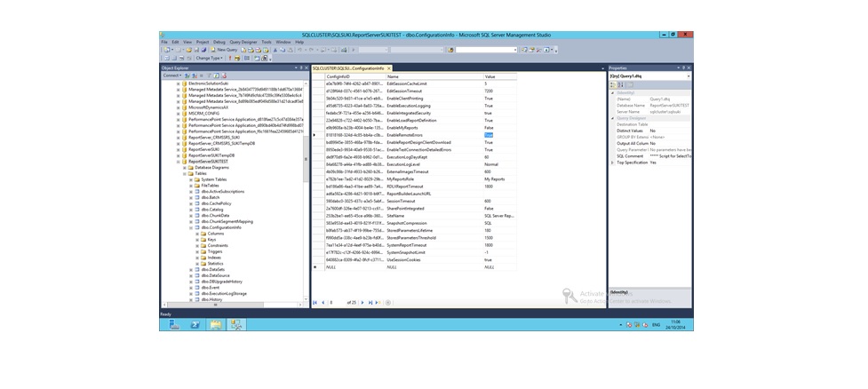Select the Constraints folder
This screenshot has width=868, height=389.
point(218,246)
